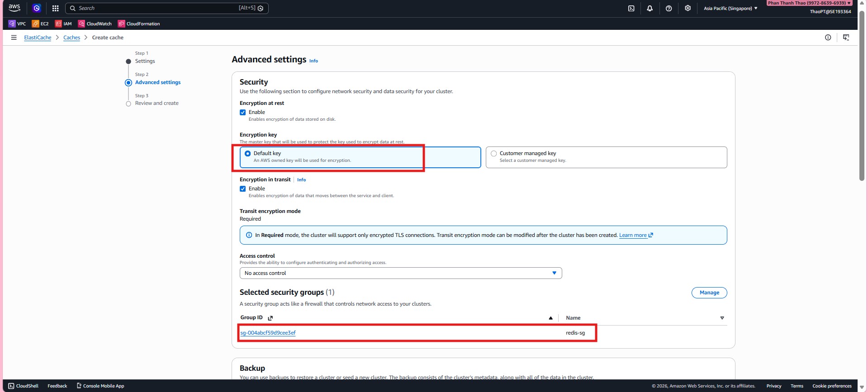Go to Step 1 Settings
This screenshot has width=868, height=392.
point(145,61)
